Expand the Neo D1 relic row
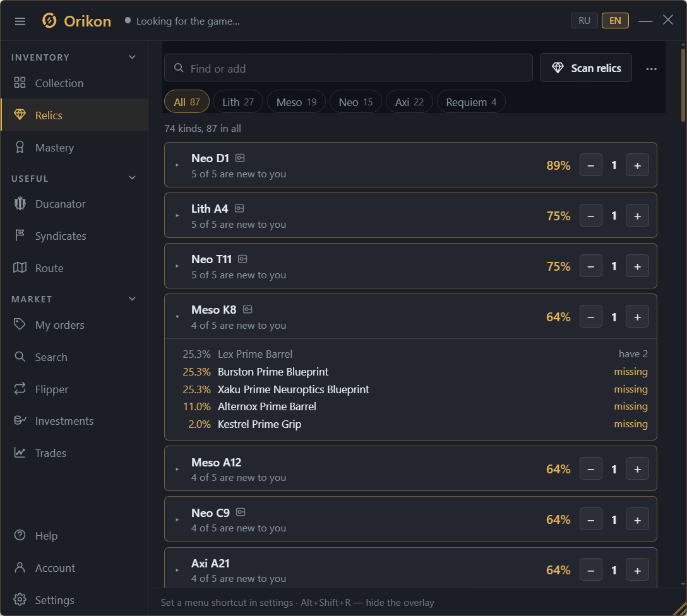687x616 pixels. [x=177, y=165]
